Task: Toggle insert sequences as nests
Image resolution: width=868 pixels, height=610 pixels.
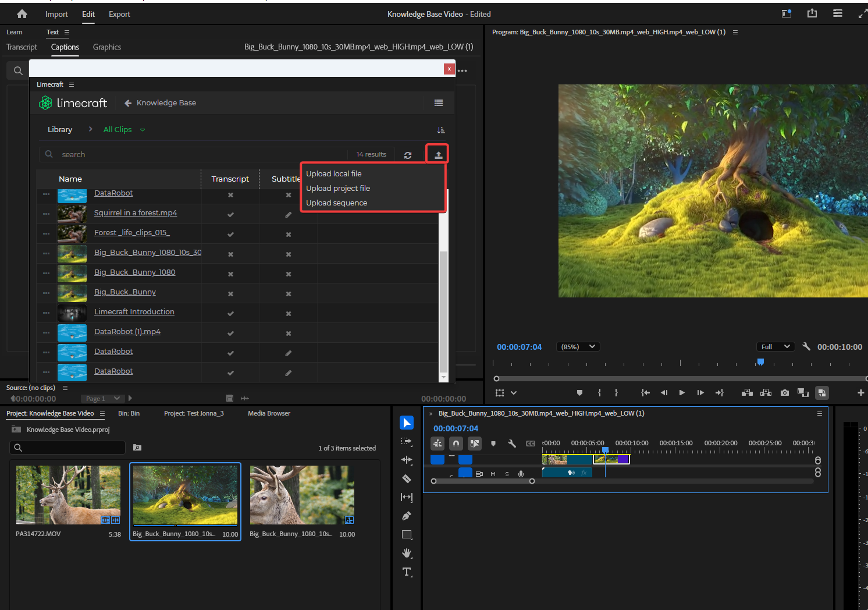Action: click(x=437, y=444)
